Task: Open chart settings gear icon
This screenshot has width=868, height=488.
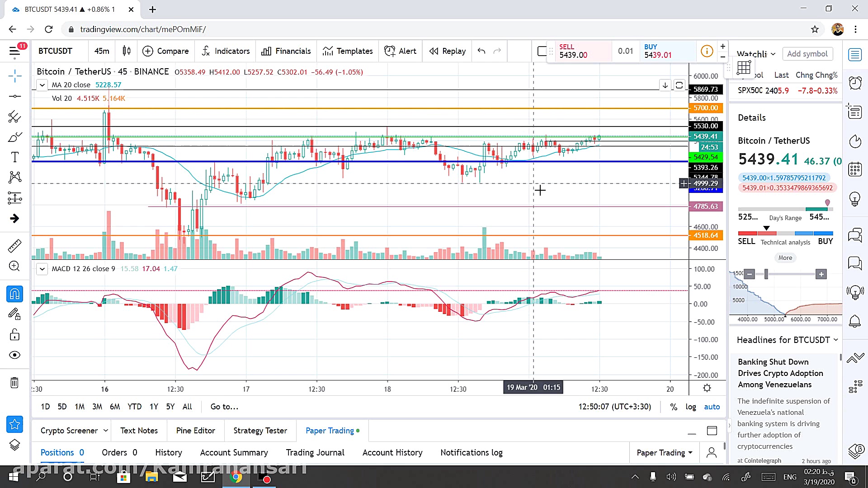Action: click(707, 388)
